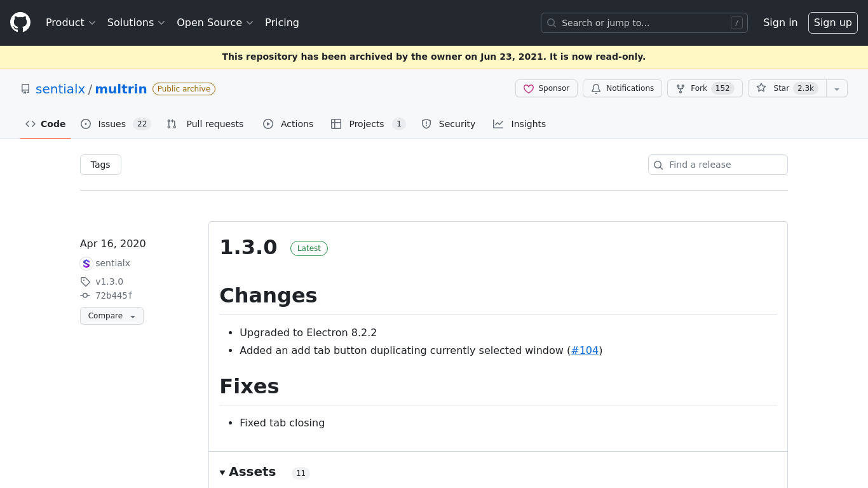Focus the Search or jump to field

(x=644, y=23)
